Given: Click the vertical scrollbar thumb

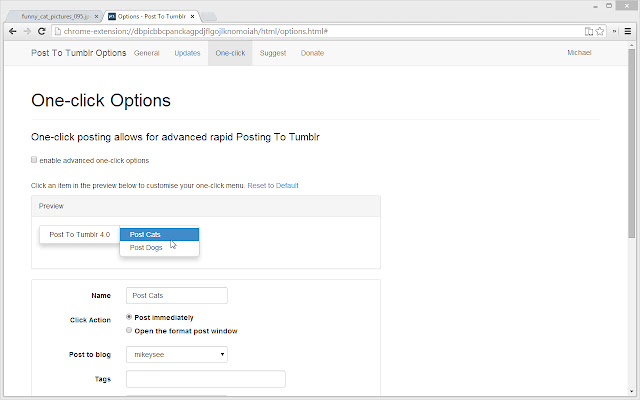Looking at the screenshot, I should (x=631, y=143).
